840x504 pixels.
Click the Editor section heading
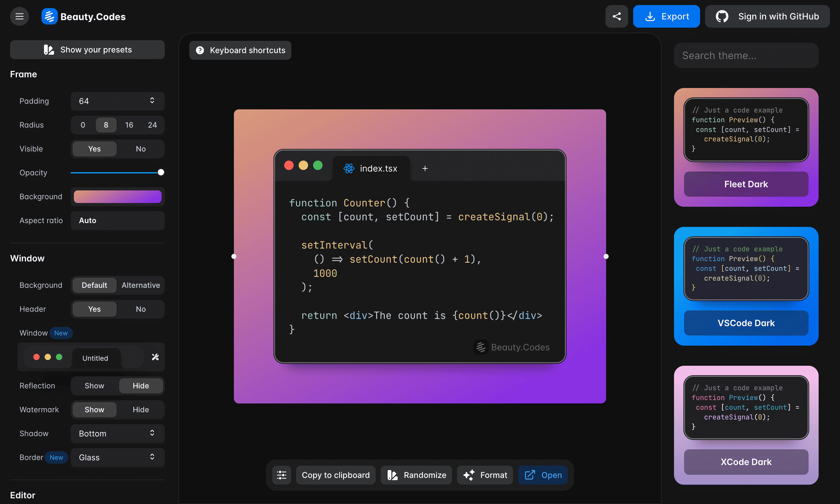(x=23, y=495)
